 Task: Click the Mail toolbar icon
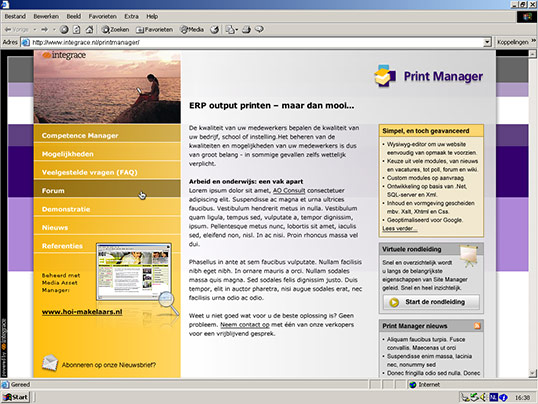tap(230, 30)
